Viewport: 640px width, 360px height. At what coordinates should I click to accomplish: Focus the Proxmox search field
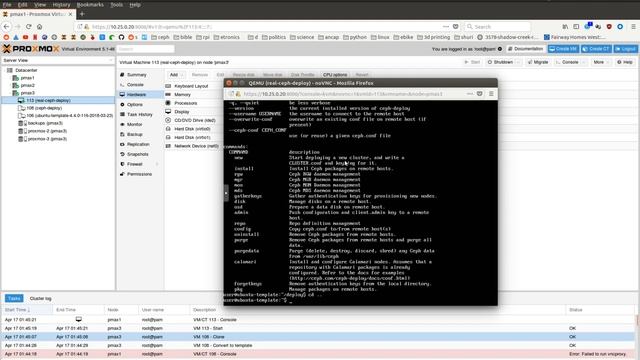coord(146,49)
